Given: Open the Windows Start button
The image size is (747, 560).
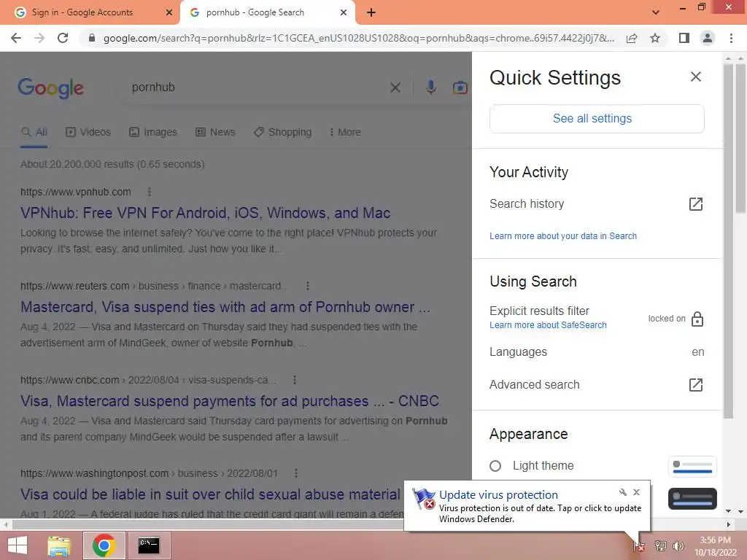Looking at the screenshot, I should 18,545.
